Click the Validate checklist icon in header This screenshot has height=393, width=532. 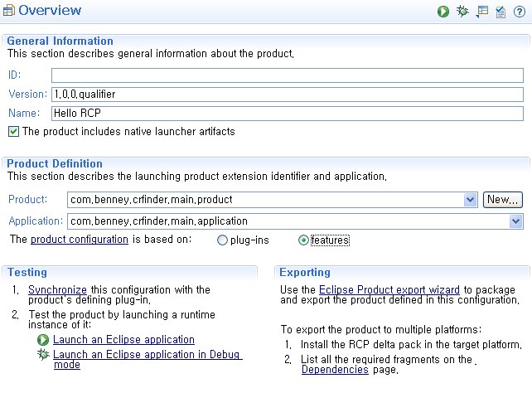coord(501,12)
